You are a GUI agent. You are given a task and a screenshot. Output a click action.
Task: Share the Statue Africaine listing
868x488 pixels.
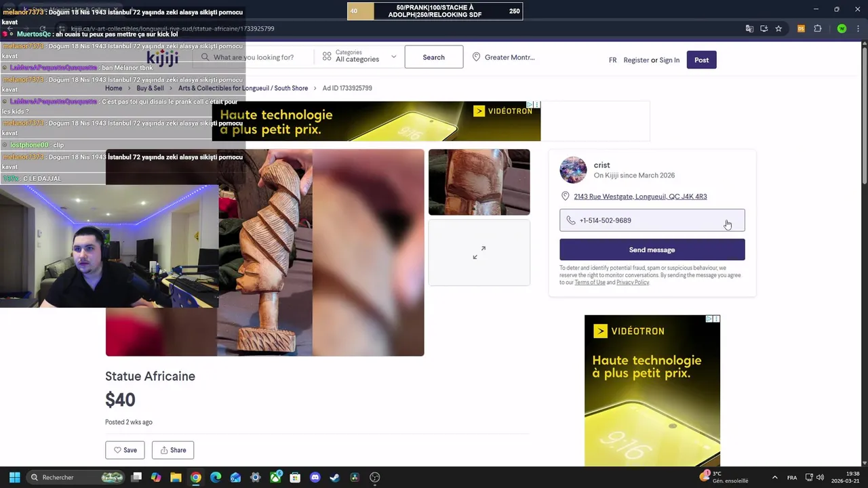click(173, 450)
